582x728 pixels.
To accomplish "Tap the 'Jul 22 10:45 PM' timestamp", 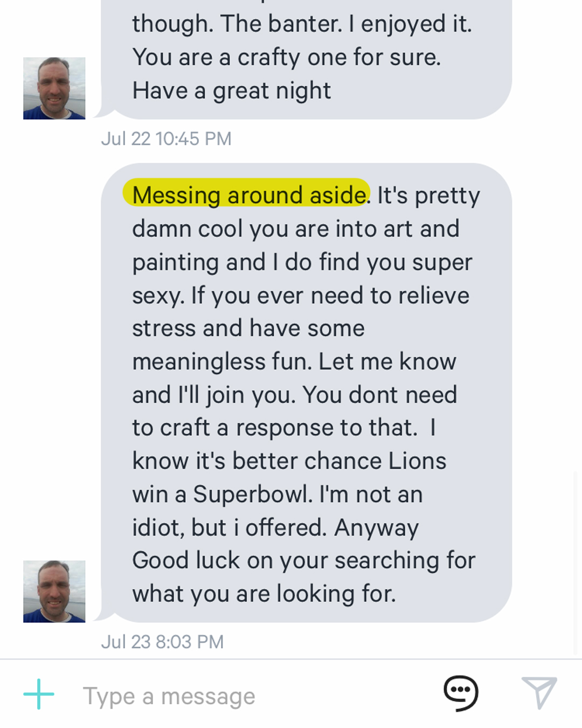I will tap(166, 139).
